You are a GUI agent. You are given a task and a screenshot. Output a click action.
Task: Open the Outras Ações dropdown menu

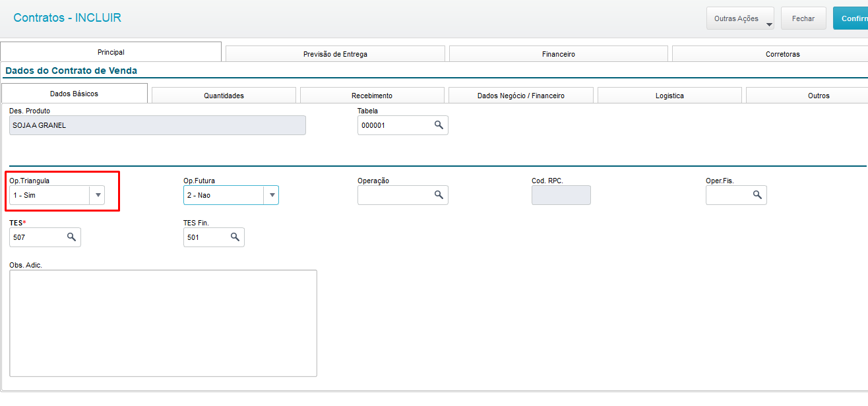pyautogui.click(x=740, y=18)
